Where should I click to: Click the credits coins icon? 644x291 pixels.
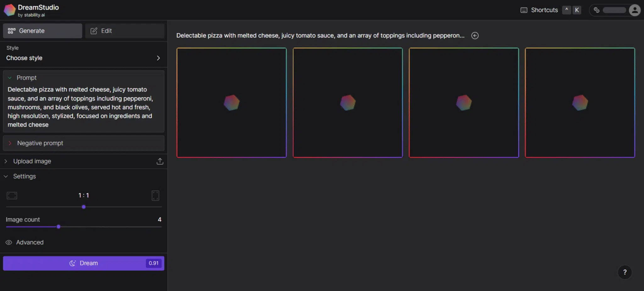pyautogui.click(x=596, y=10)
